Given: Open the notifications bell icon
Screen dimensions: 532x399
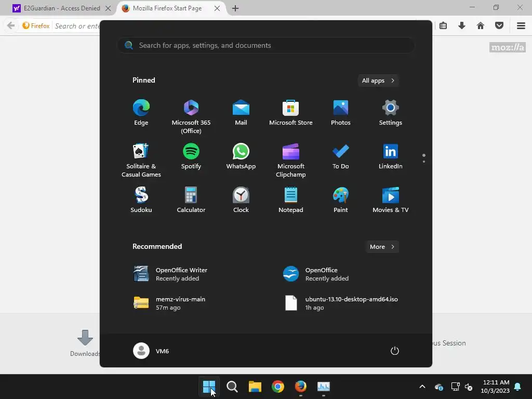Looking at the screenshot, I should click(x=518, y=387).
